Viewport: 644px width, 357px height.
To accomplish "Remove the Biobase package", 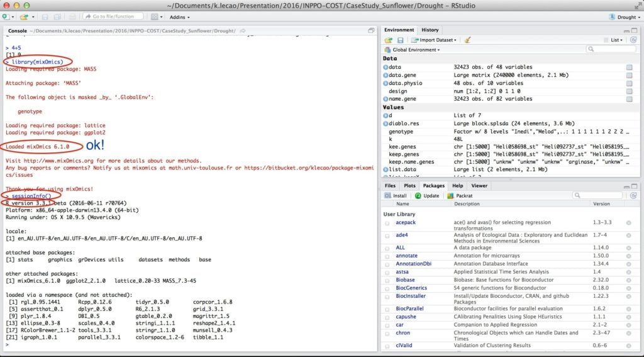I will tap(629, 281).
